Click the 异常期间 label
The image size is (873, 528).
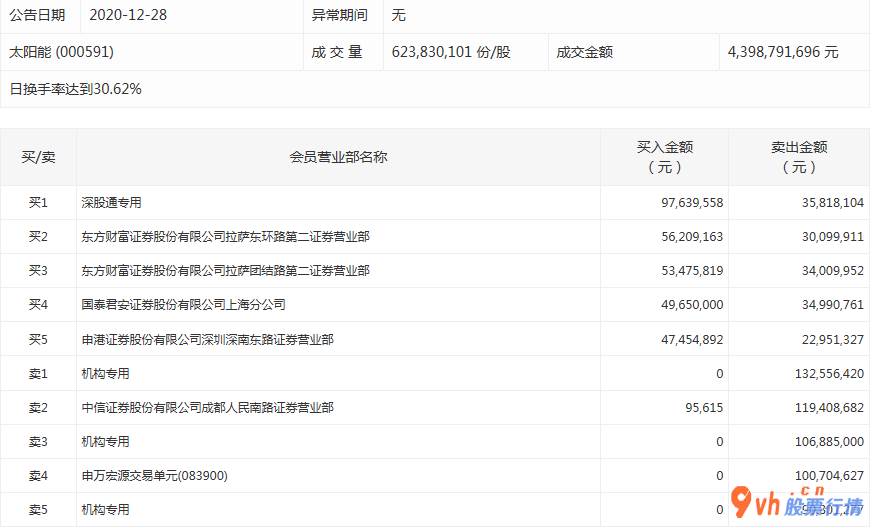340,15
